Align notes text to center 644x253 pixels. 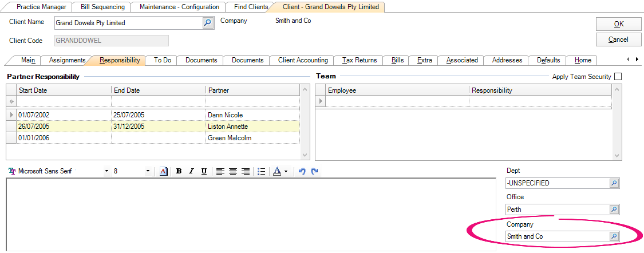(233, 171)
